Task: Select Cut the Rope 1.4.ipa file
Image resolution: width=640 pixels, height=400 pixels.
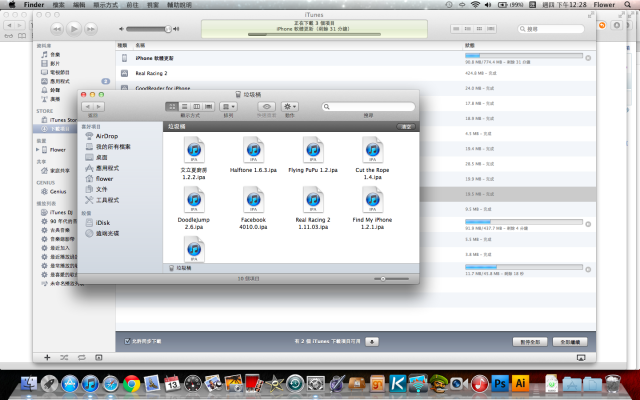Action: tap(372, 158)
